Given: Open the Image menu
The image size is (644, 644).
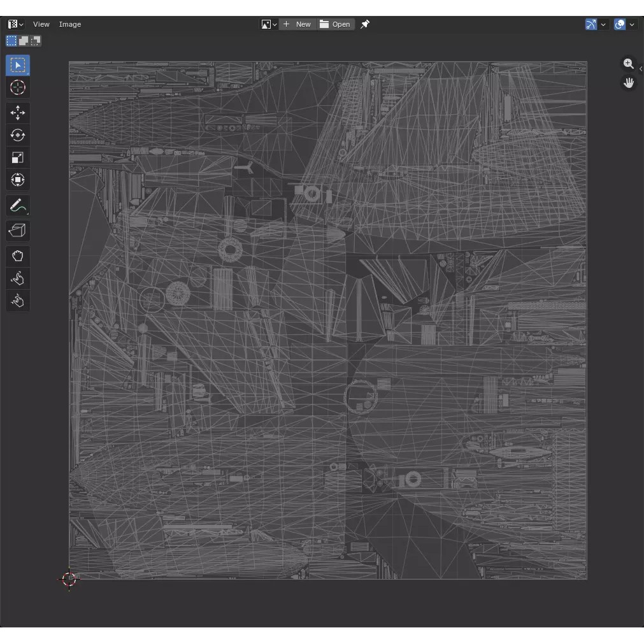Looking at the screenshot, I should [70, 24].
